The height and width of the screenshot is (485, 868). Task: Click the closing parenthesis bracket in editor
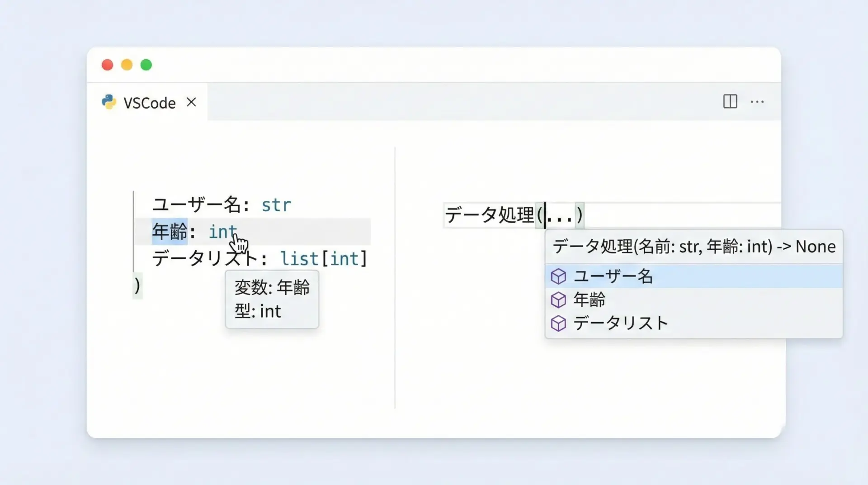pos(137,285)
